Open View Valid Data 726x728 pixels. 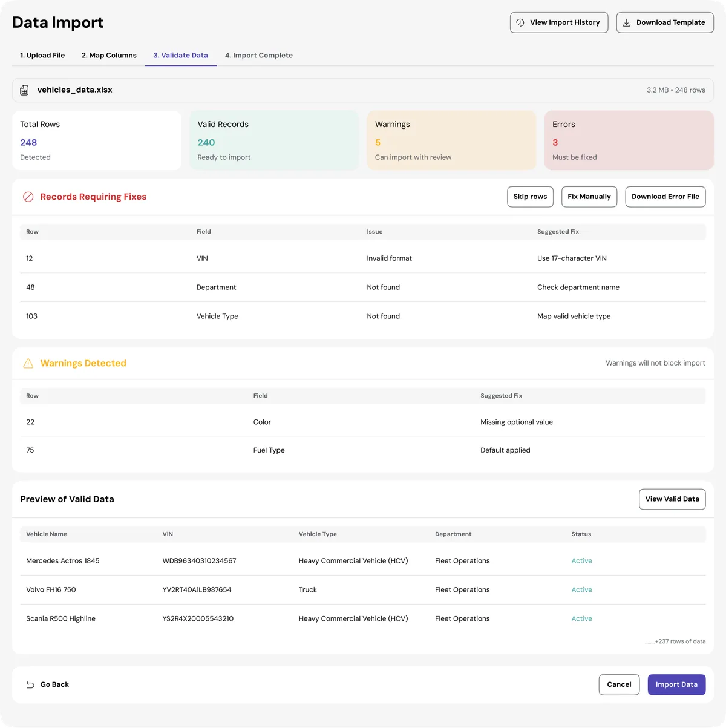672,499
